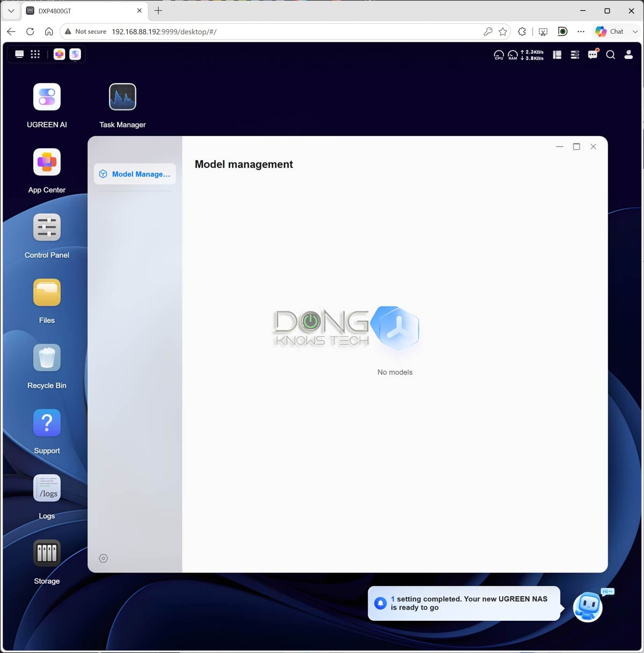This screenshot has width=644, height=653.
Task: Go back in the browser
Action: point(11,32)
